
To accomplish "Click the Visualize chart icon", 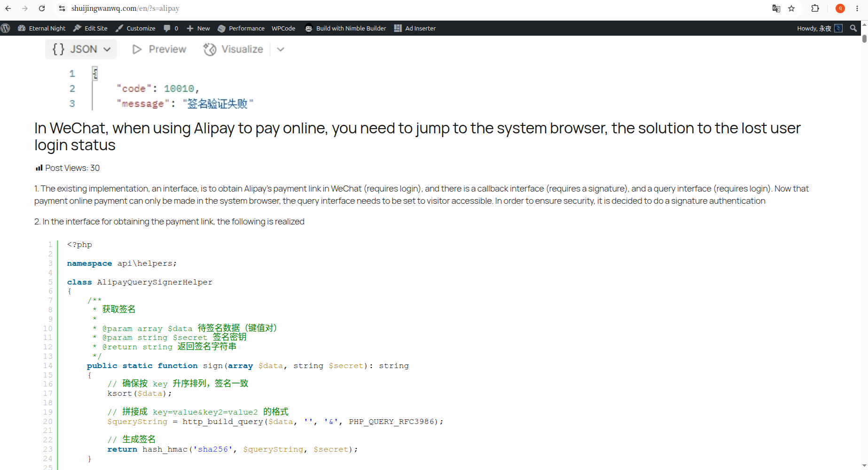I will click(x=210, y=49).
